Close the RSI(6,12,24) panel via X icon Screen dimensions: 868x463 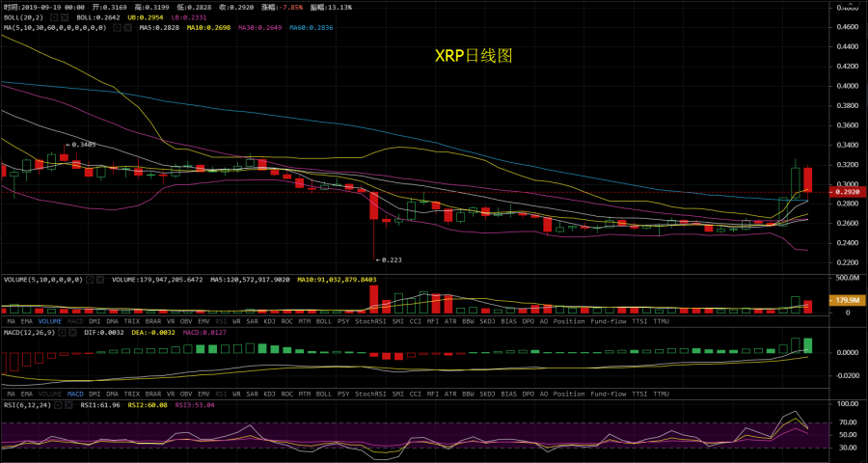(68, 405)
